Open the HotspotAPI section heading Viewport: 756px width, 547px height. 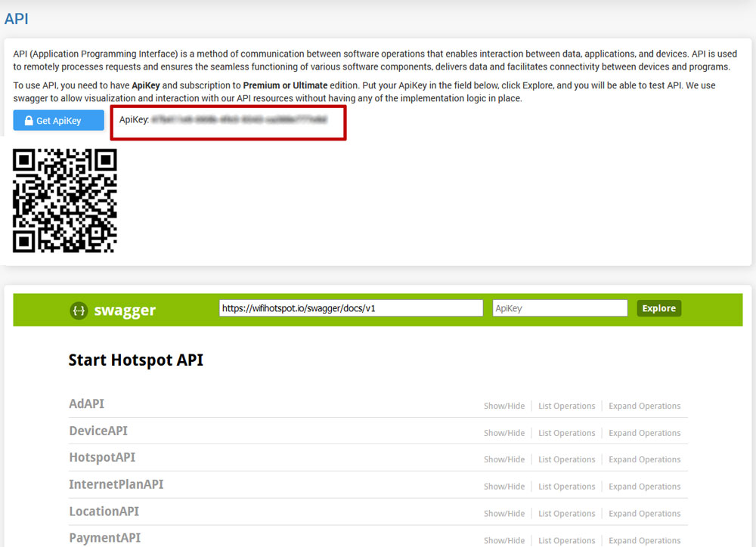coord(102,457)
